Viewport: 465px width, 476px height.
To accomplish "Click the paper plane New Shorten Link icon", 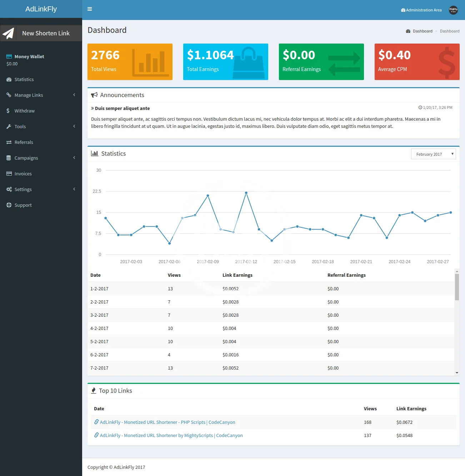I will click(8, 33).
